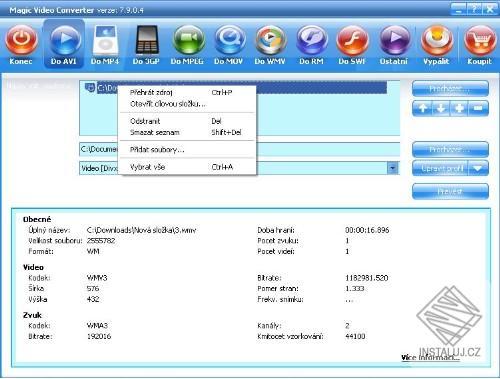500x379 pixels.
Task: Click the duration value 00:00:16.896
Action: click(367, 230)
